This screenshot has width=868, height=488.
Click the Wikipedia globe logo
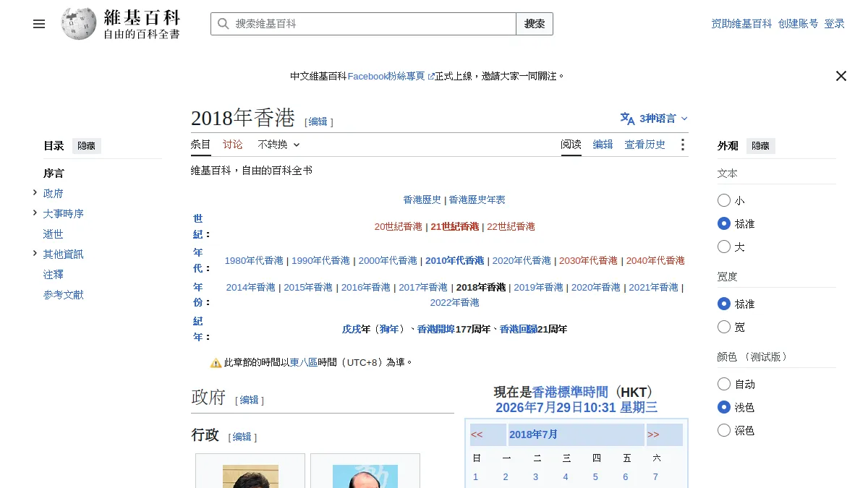(x=79, y=24)
